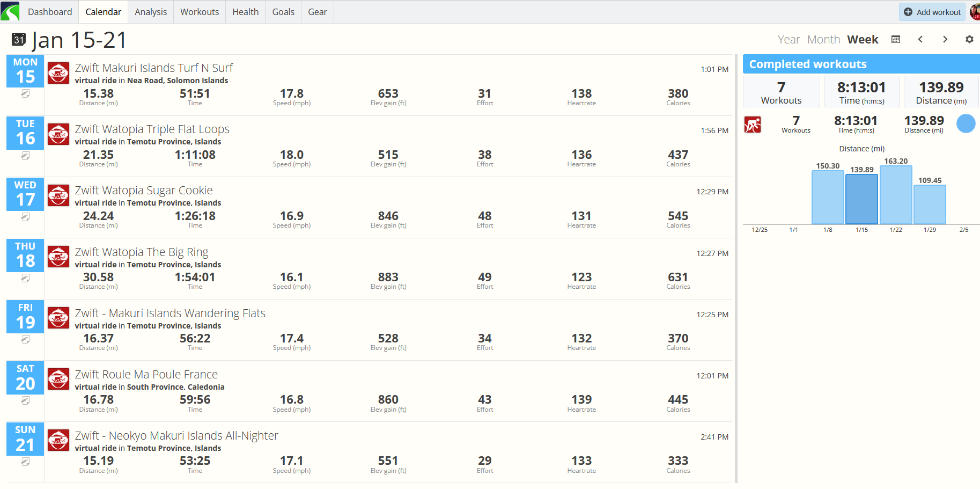Open the calendar grid view icon
980x489 pixels.
pos(896,39)
